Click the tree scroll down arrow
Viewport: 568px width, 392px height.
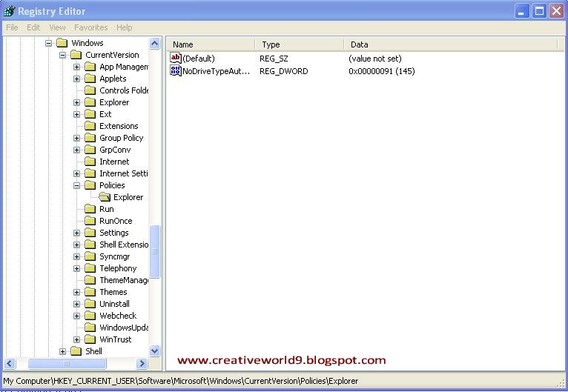point(155,351)
